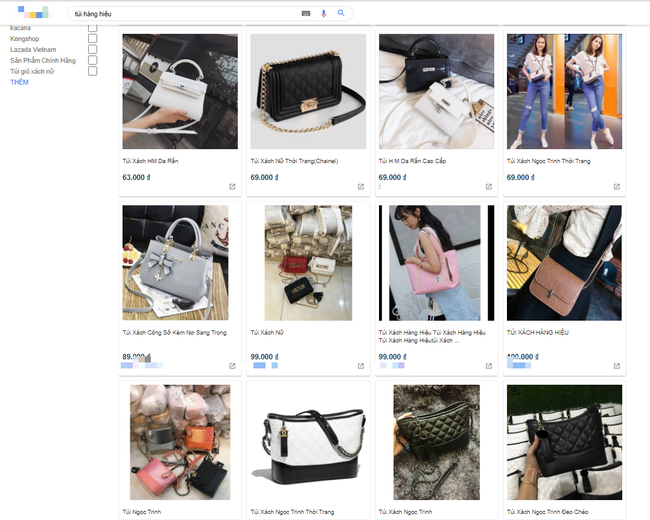
Task: Open external link for Túi Xách Nữ Thời Trang(Chainel)
Action: (361, 186)
